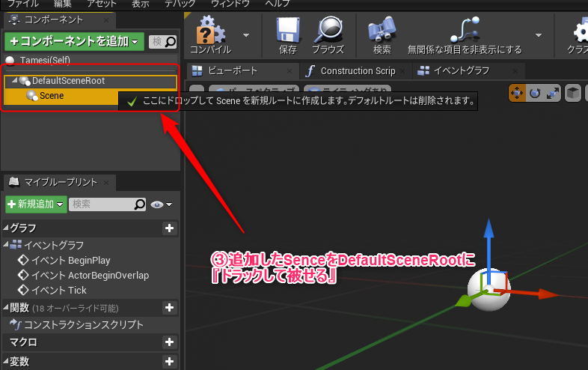The image size is (588, 370).
Task: Select the scale gizmo mode icon
Action: click(x=553, y=93)
